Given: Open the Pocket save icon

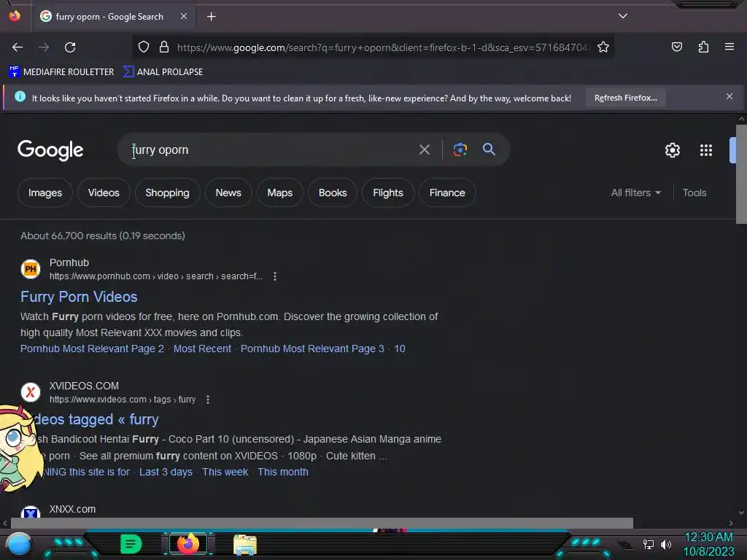Looking at the screenshot, I should coord(676,47).
